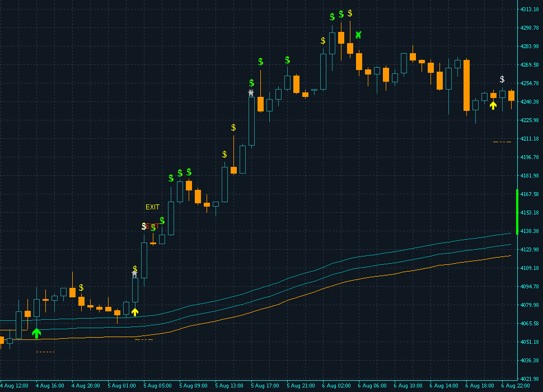
Task: Select the yellow EXIT label
Action: pyautogui.click(x=152, y=207)
